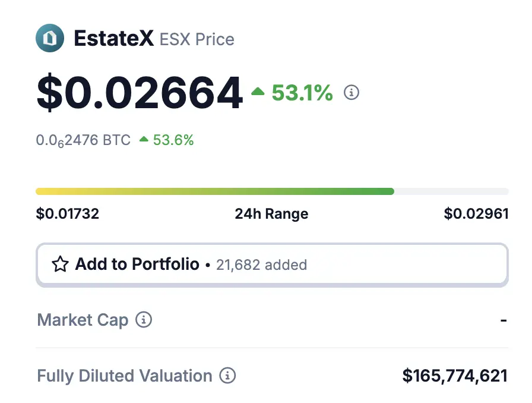Open the price change info icon
Screen dimensions: 532x403
[x=351, y=92]
